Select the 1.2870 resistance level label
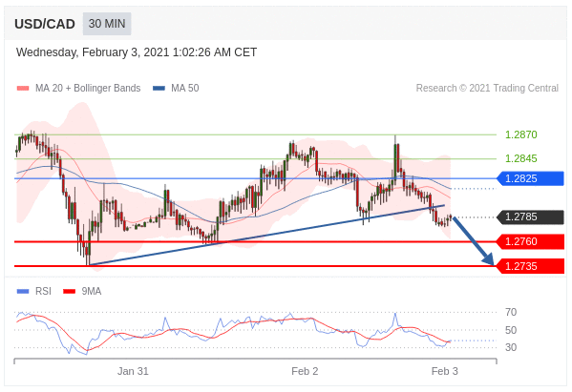 click(521, 134)
